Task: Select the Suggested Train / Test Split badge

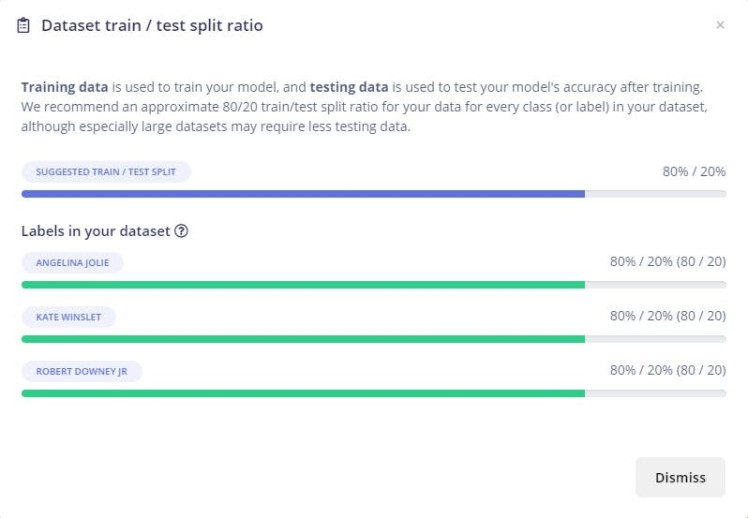Action: pyautogui.click(x=106, y=172)
